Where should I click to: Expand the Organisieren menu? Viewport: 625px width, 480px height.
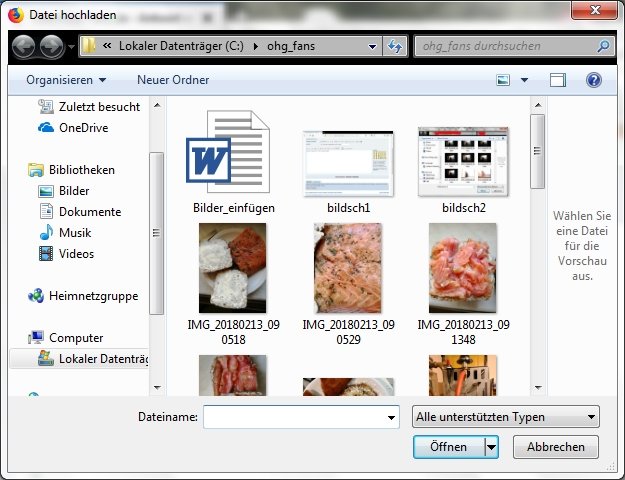coord(66,79)
